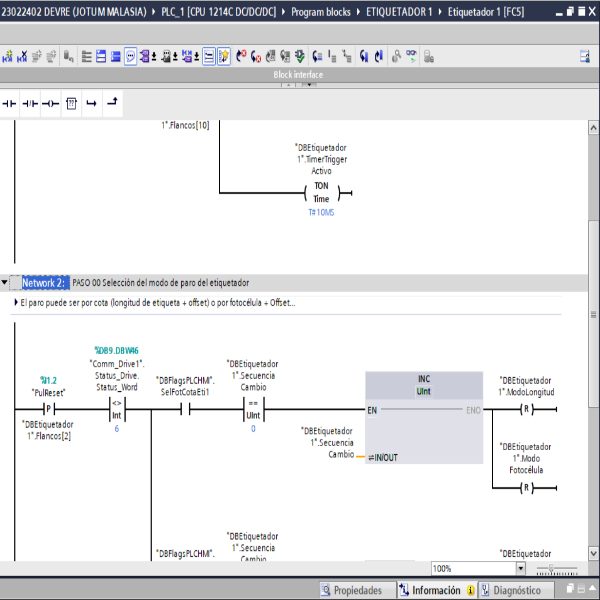Expand the Network 2 comment text
This screenshot has width=600, height=600.
click(16, 302)
